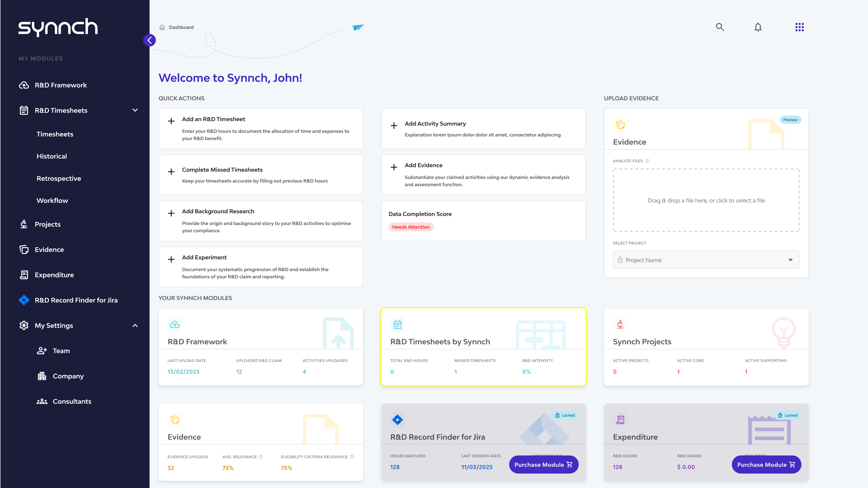Click Welcome to Synnch, John! heading
The height and width of the screenshot is (488, 868).
point(230,78)
